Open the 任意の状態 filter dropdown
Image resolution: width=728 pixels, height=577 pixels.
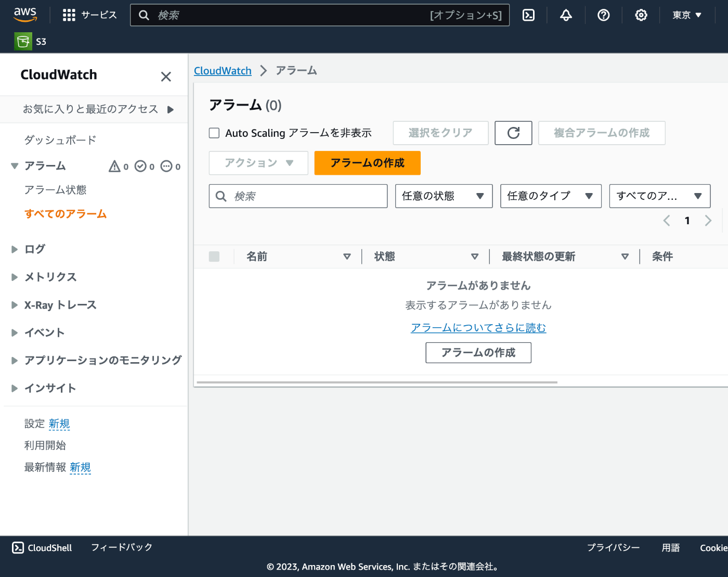tap(444, 196)
